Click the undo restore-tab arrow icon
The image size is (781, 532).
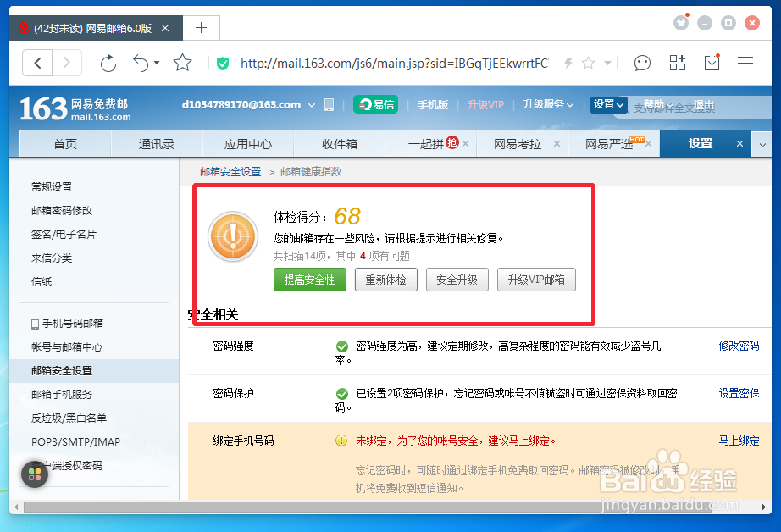141,64
